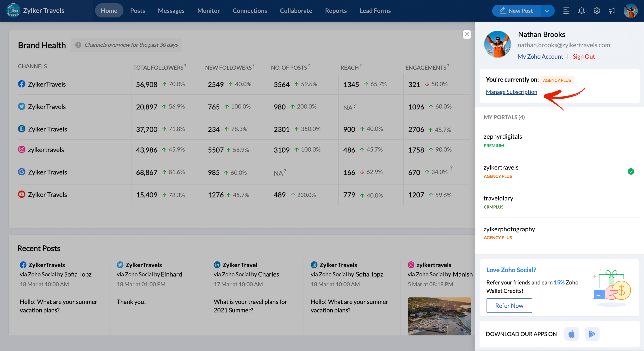Click the Manage Subscription link
Image resolution: width=644 pixels, height=351 pixels.
(511, 92)
